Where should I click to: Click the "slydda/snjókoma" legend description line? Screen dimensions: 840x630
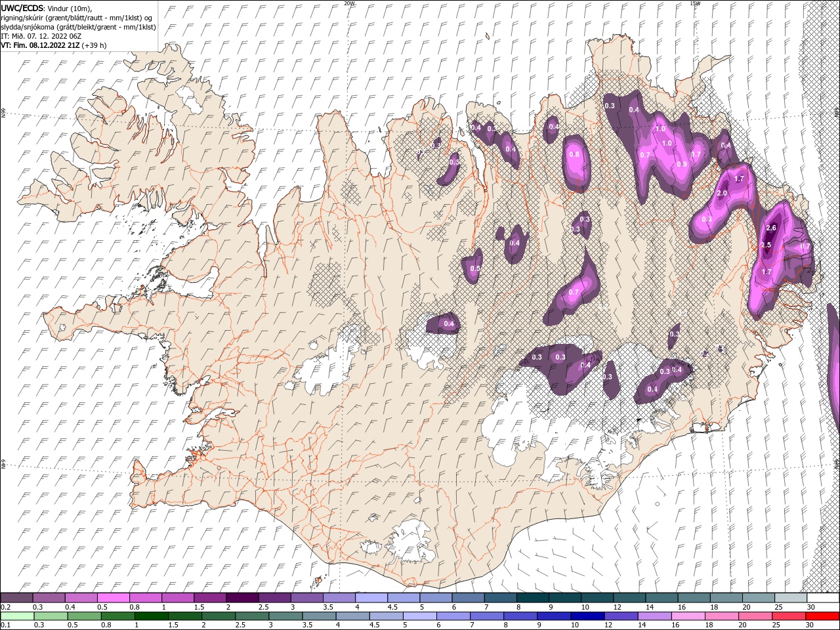(x=79, y=27)
